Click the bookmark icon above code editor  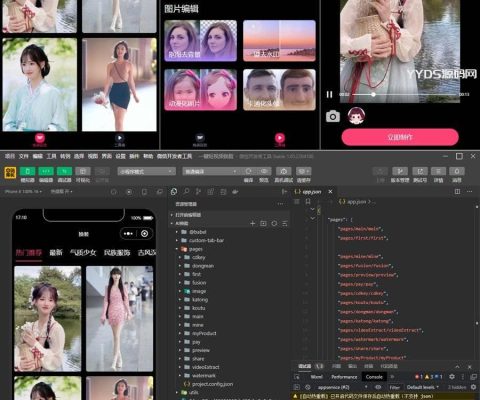[x=308, y=202]
